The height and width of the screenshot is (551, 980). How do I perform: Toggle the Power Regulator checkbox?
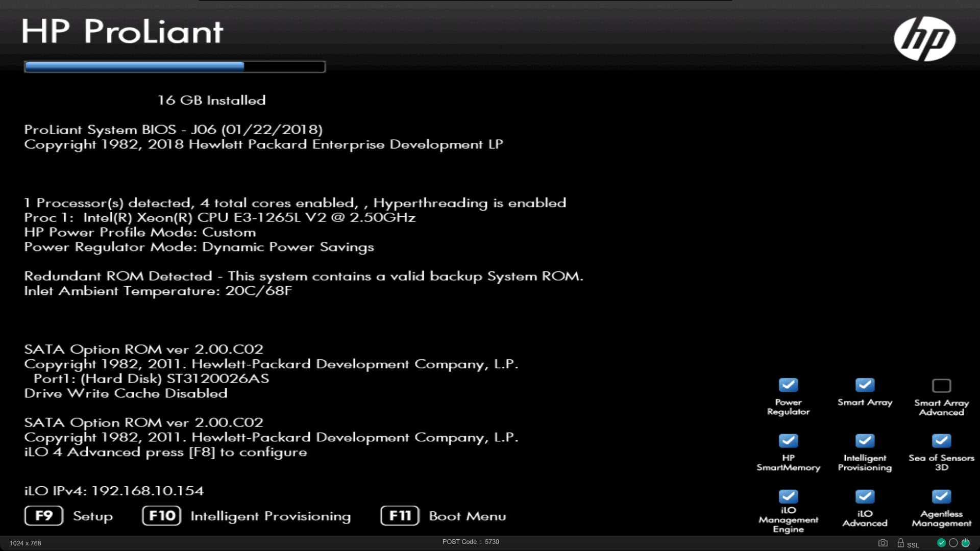tap(788, 385)
